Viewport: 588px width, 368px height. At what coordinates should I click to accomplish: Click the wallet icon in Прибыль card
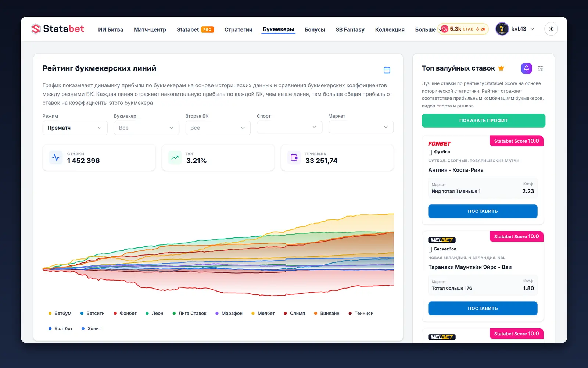click(294, 157)
